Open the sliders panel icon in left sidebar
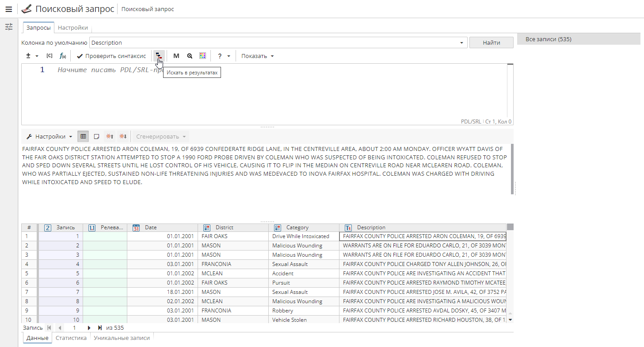 tap(9, 27)
